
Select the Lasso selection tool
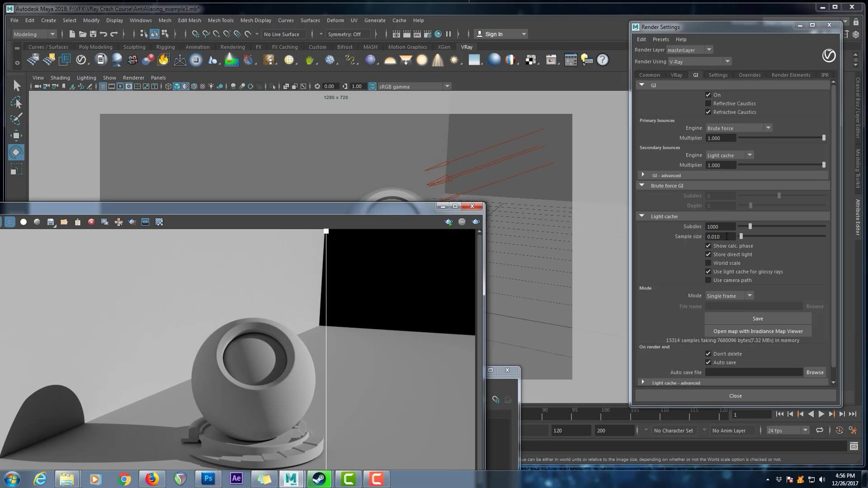tap(16, 103)
